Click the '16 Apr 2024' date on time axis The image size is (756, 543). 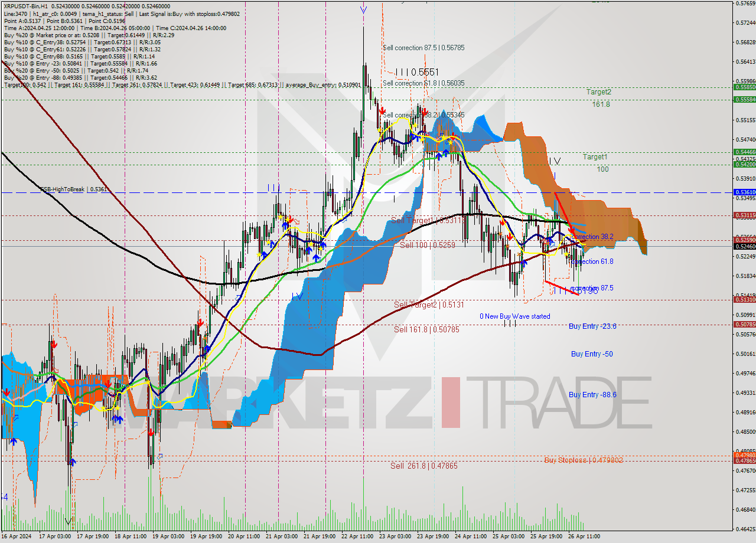pyautogui.click(x=16, y=537)
